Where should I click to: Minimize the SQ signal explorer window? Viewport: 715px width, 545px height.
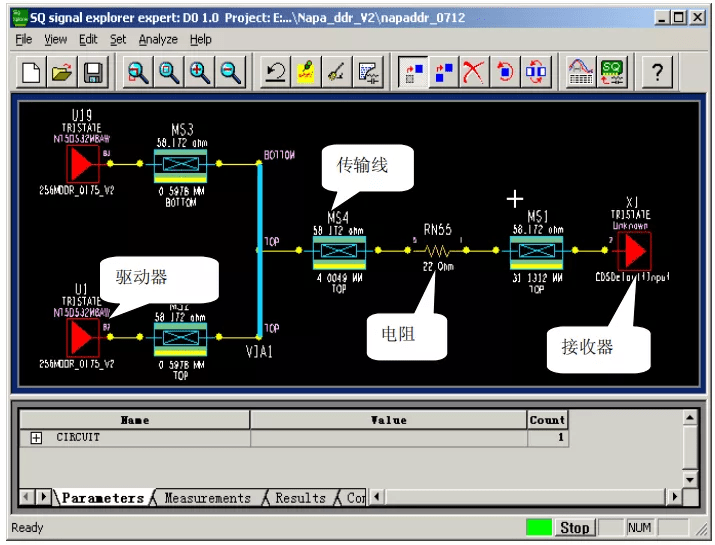click(x=662, y=18)
